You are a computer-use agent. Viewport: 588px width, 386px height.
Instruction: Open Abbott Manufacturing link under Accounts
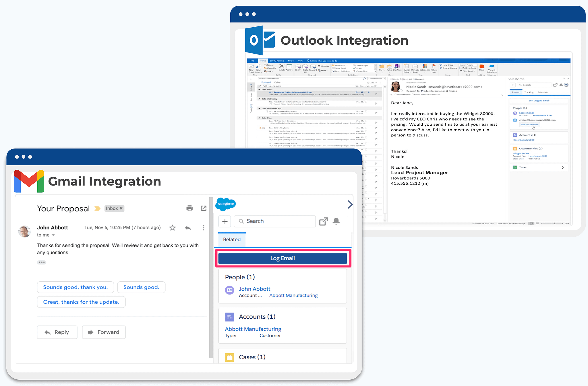click(253, 329)
